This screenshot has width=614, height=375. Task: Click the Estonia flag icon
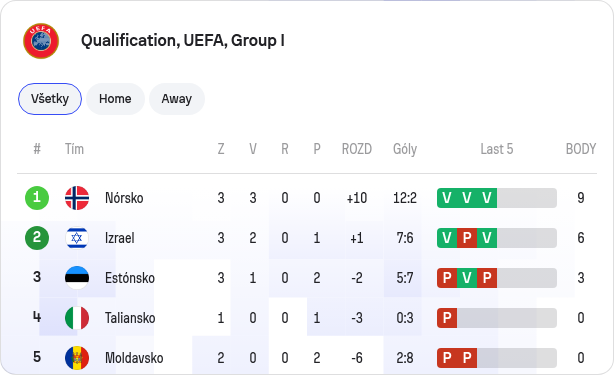(77, 278)
